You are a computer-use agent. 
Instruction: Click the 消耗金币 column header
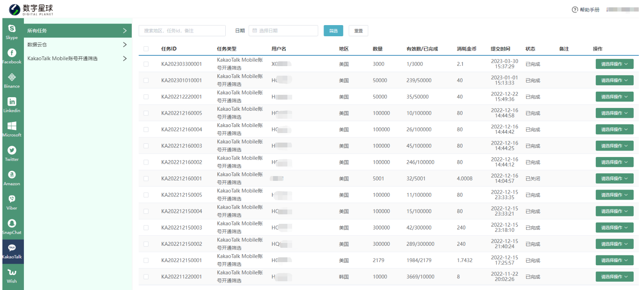coord(466,49)
